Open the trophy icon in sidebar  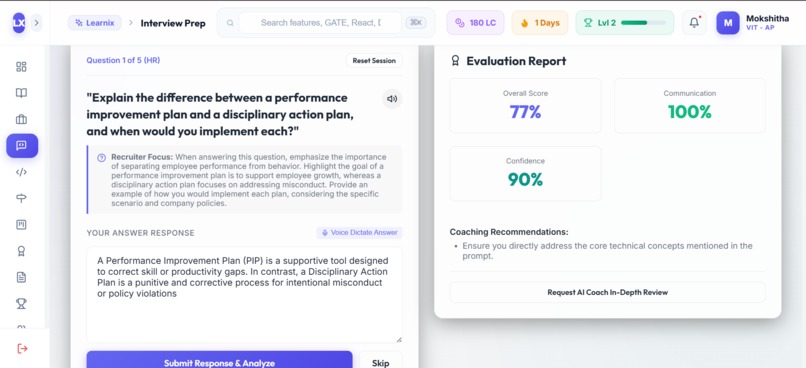pyautogui.click(x=21, y=304)
